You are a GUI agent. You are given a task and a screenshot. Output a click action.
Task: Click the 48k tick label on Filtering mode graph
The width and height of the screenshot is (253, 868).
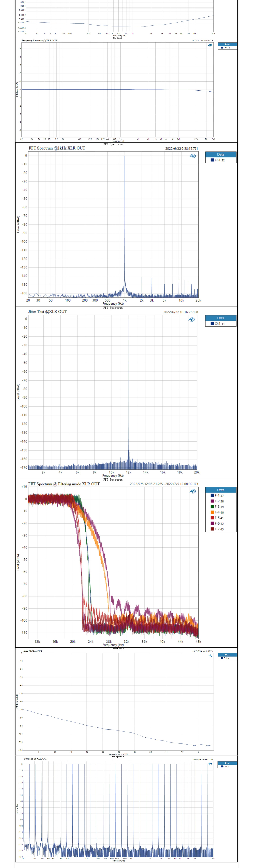(198, 642)
